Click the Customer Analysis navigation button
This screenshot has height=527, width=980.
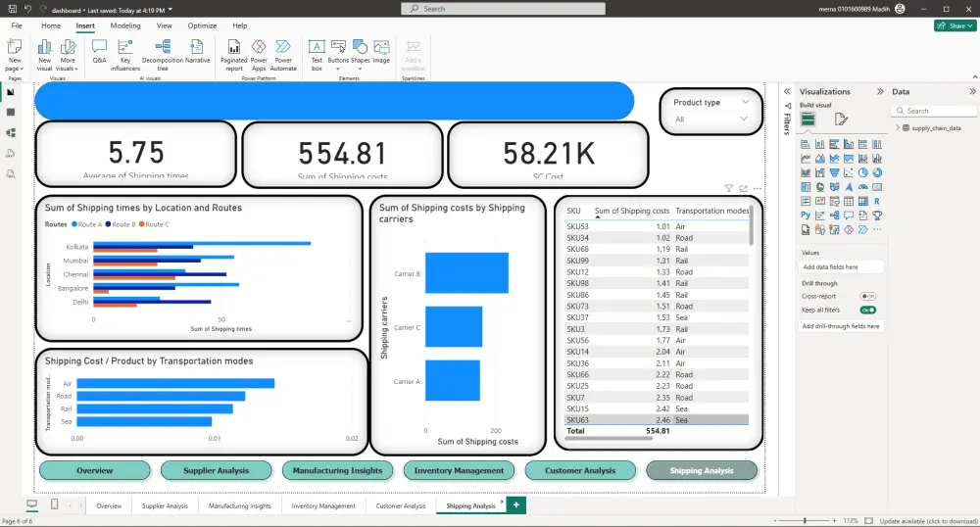(x=580, y=470)
